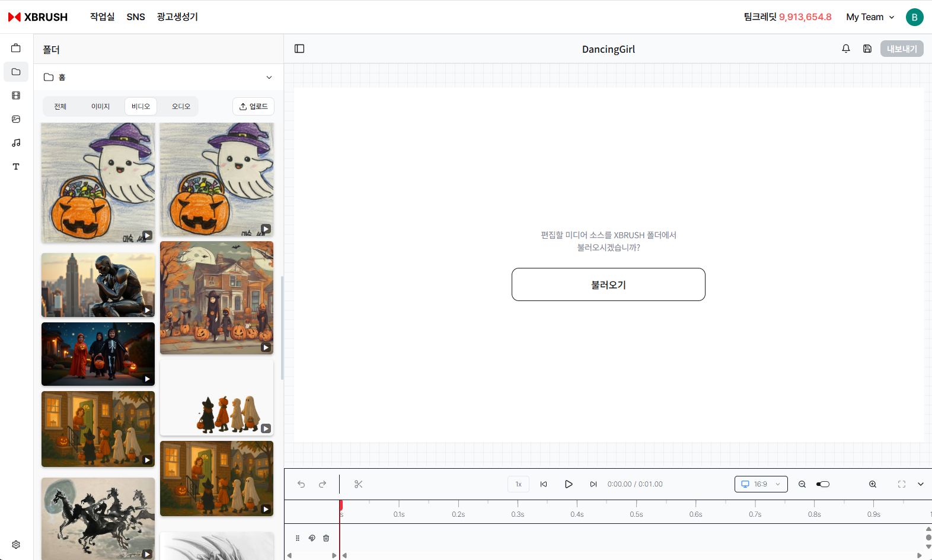The width and height of the screenshot is (932, 560).
Task: Click the 업로드 upload button
Action: [253, 107]
